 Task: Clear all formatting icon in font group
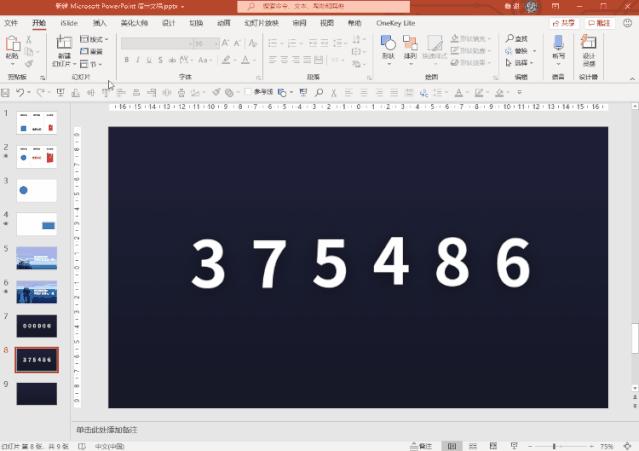[253, 43]
